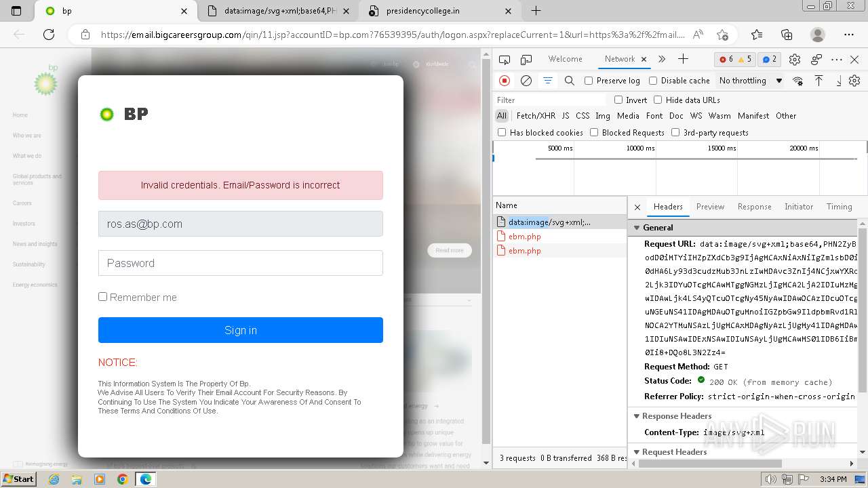Viewport: 868px width, 488px height.
Task: Enable Disable cache checkbox
Action: (x=653, y=81)
